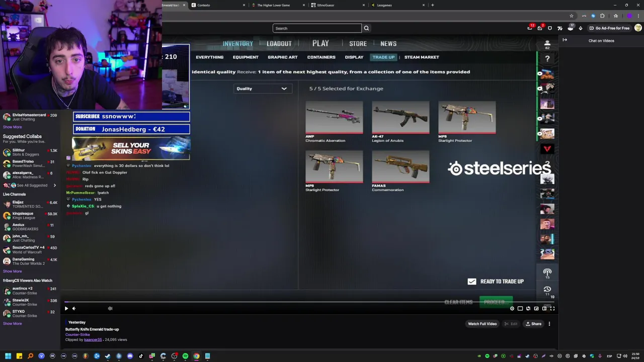Switch to The Higher Lower Game tab
Viewport: 644px width, 362px height.
pos(278,5)
